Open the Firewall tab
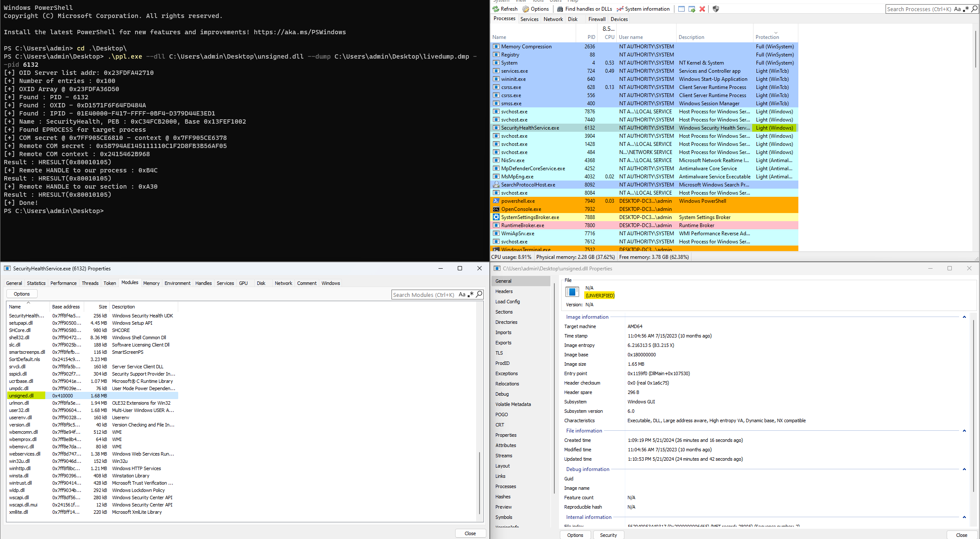This screenshot has width=980, height=539. [x=597, y=19]
